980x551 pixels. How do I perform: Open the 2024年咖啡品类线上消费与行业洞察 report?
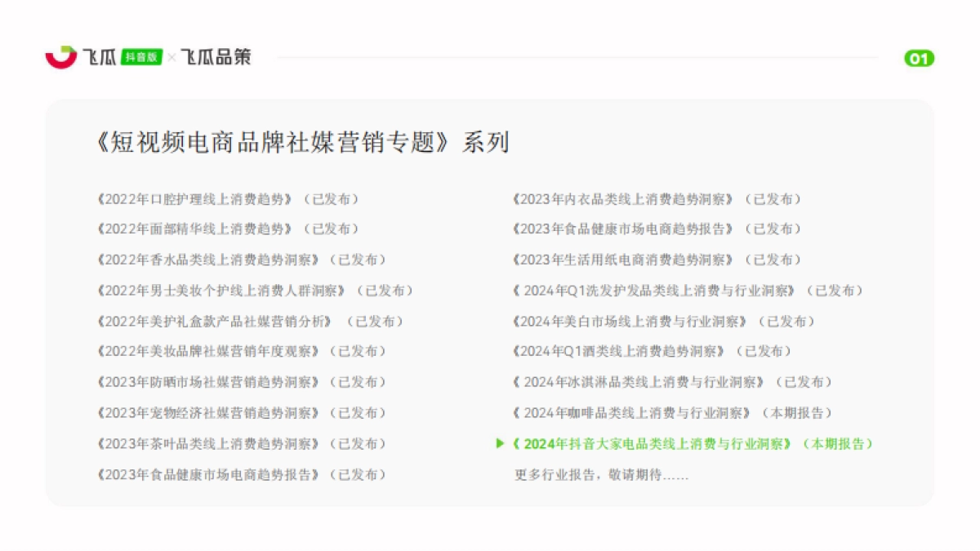(631, 413)
